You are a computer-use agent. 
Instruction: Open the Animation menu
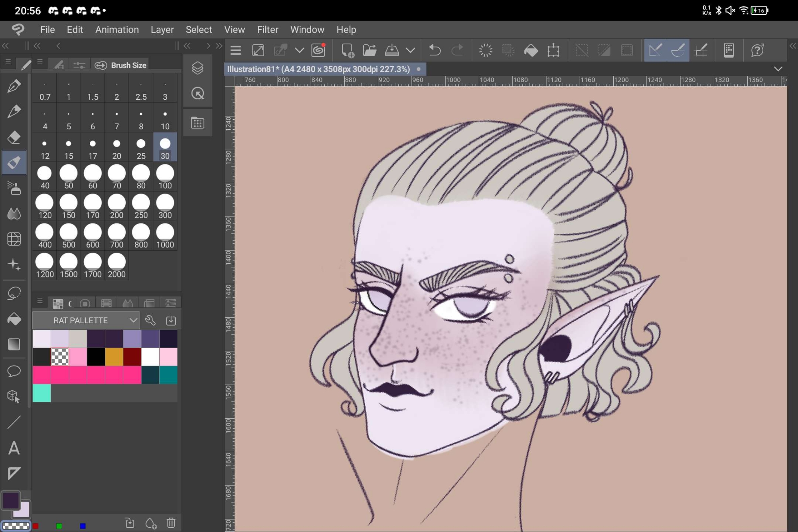click(117, 30)
